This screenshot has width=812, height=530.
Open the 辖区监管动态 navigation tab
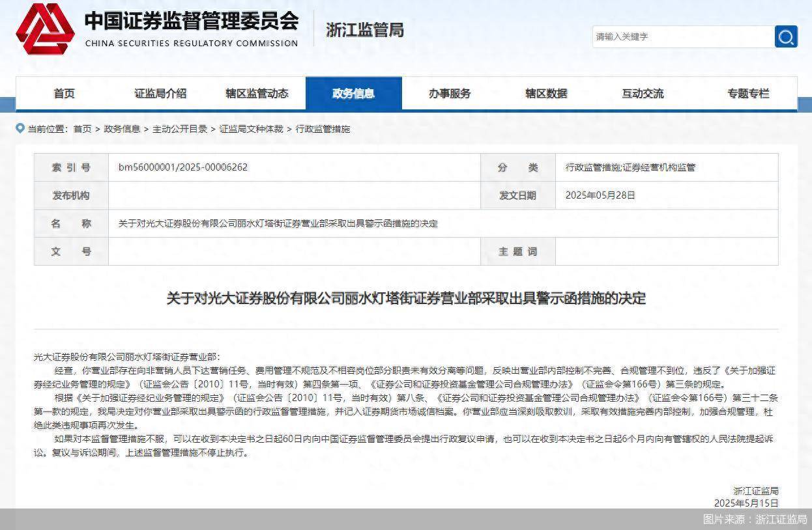(x=257, y=94)
